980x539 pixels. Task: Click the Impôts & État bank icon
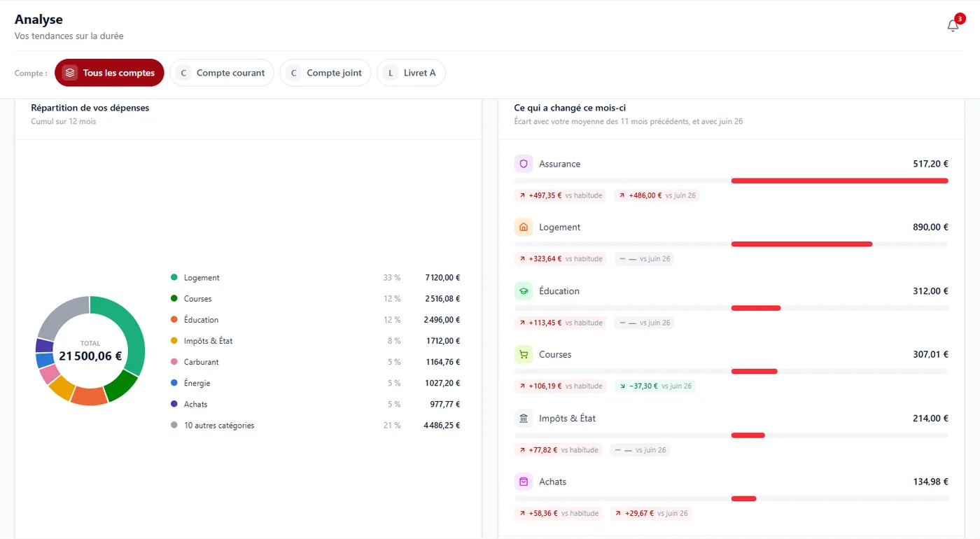[524, 419]
